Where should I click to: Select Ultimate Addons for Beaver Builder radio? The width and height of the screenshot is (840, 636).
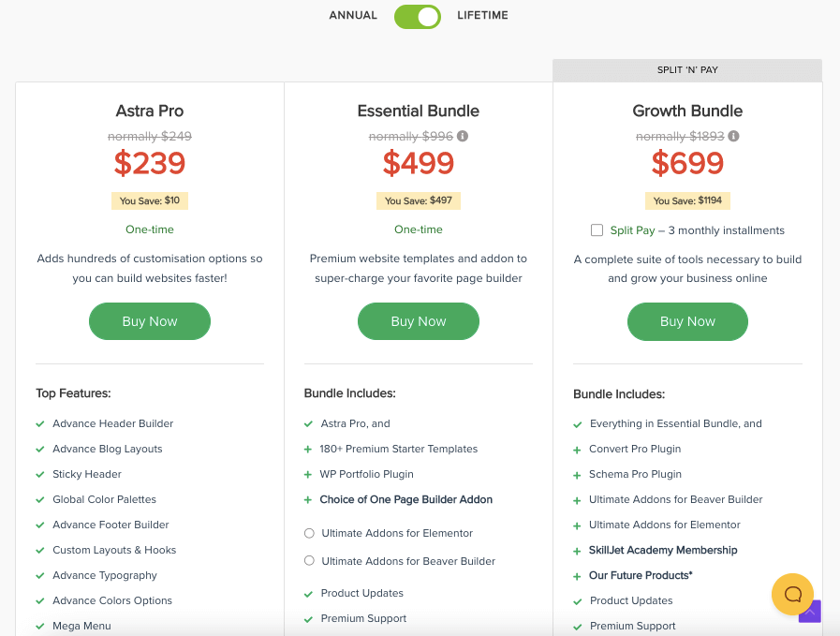(x=309, y=561)
